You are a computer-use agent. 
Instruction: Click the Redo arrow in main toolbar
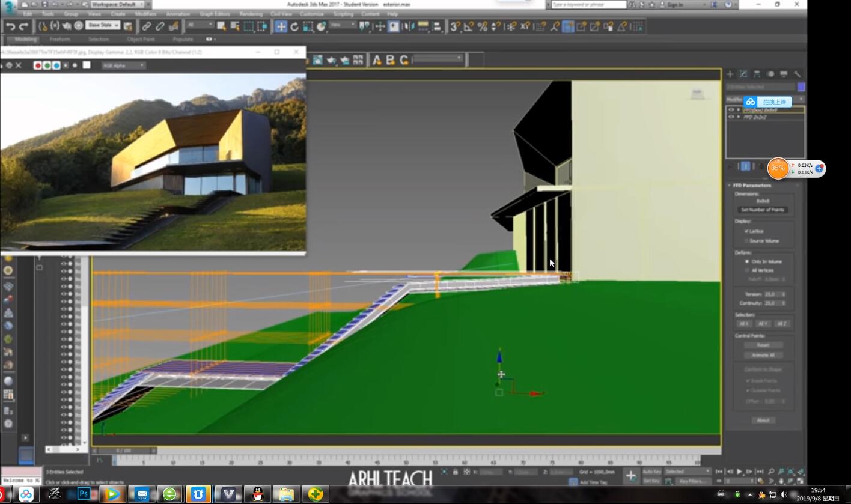click(x=23, y=26)
